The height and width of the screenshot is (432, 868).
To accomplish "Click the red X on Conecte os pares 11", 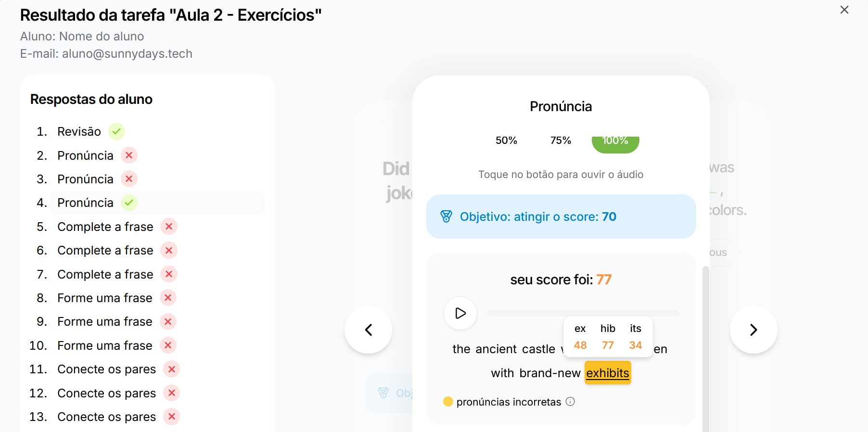I will [x=171, y=369].
